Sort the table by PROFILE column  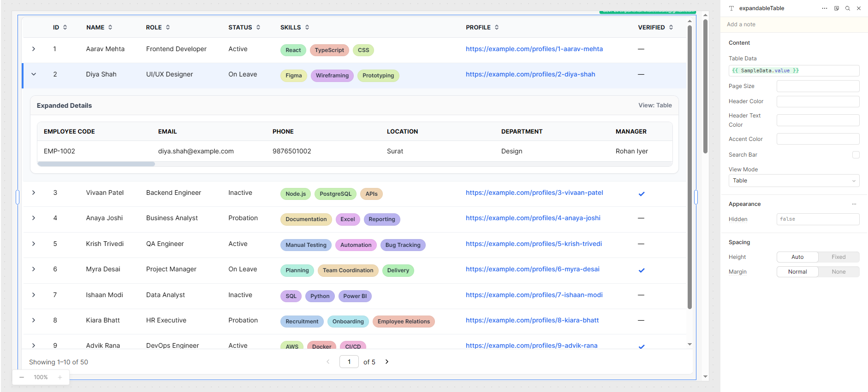497,27
